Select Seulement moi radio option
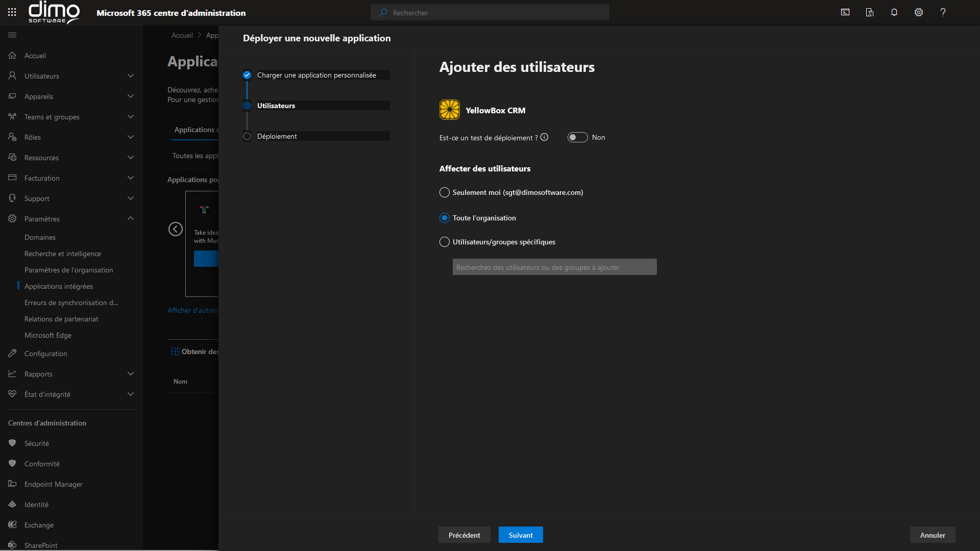Image resolution: width=980 pixels, height=551 pixels. [445, 192]
